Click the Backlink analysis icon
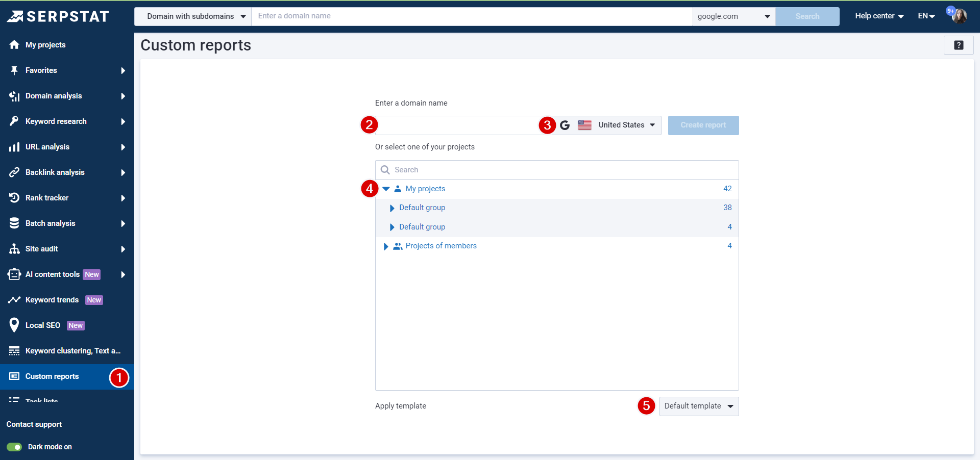The height and width of the screenshot is (460, 980). (x=14, y=172)
